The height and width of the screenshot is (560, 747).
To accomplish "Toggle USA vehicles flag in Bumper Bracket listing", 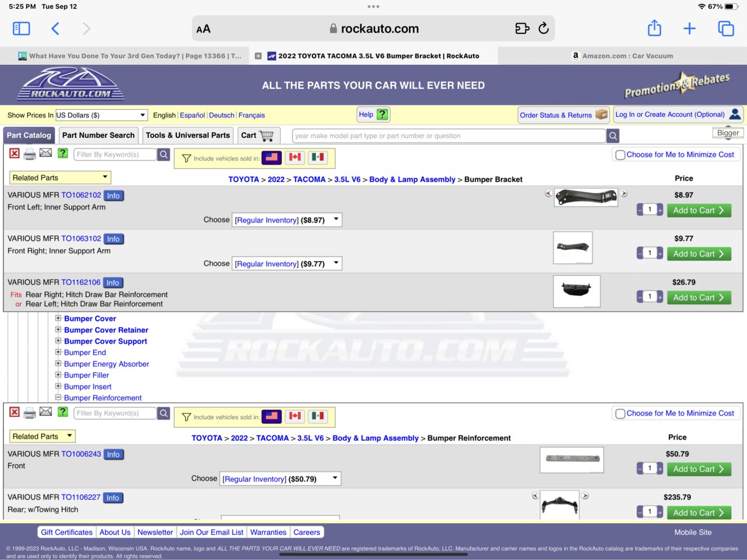I will pos(272,158).
